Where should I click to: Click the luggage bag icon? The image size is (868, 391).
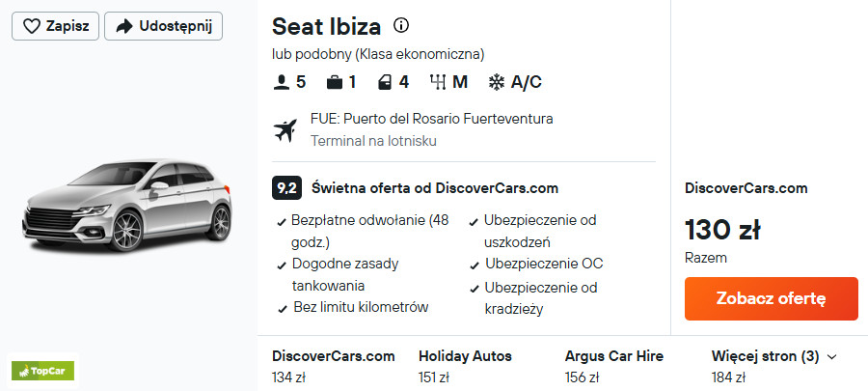pyautogui.click(x=334, y=82)
